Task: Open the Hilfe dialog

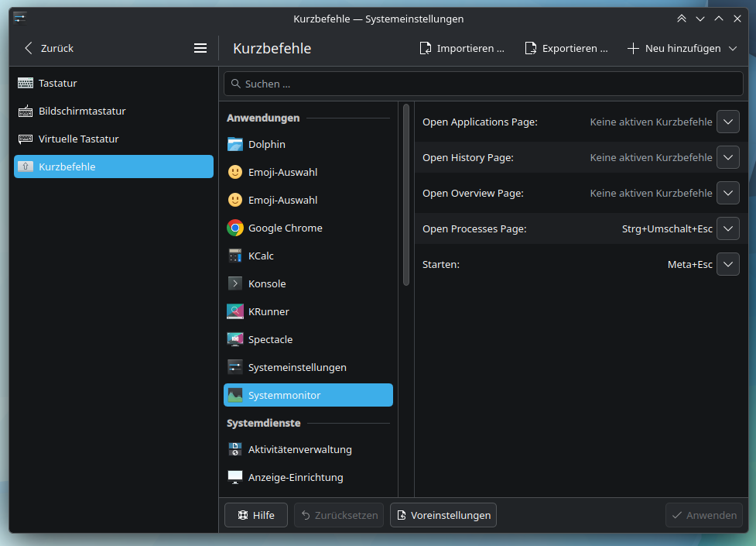Action: point(255,514)
